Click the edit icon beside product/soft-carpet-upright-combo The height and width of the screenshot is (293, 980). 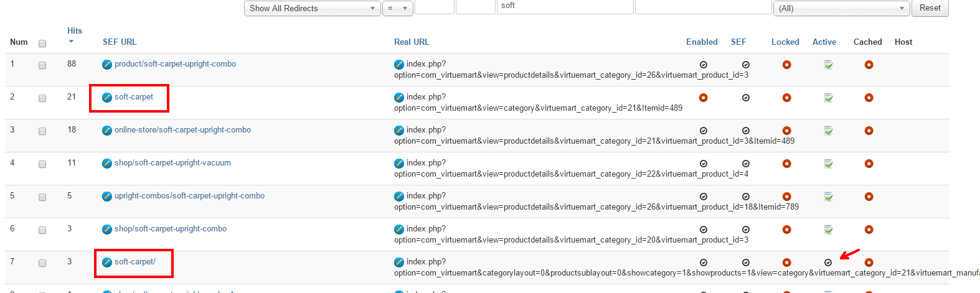click(x=107, y=65)
